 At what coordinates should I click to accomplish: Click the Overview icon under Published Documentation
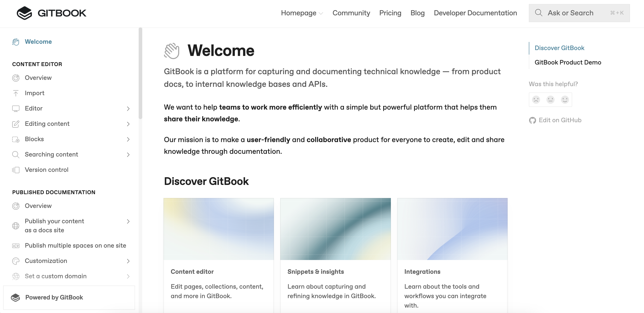pyautogui.click(x=16, y=206)
